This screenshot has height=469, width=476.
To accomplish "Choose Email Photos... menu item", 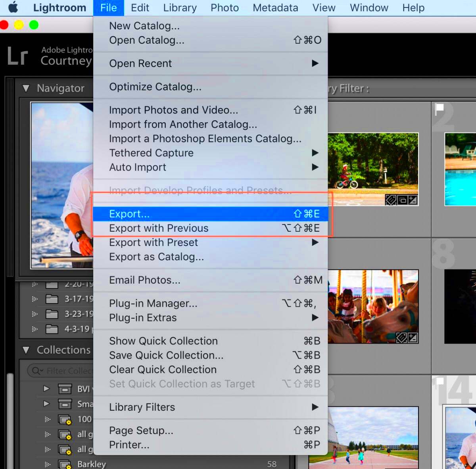I will pyautogui.click(x=211, y=280).
